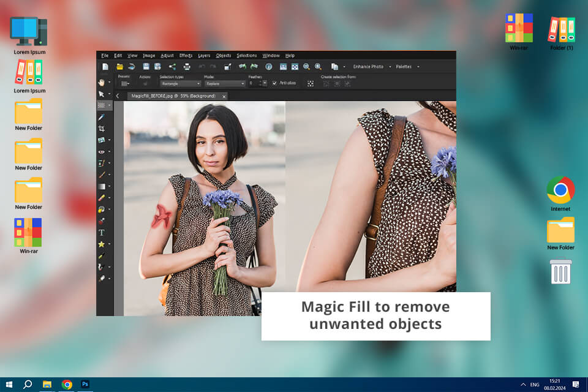
Task: Select the Straighten tool
Action: [101, 140]
